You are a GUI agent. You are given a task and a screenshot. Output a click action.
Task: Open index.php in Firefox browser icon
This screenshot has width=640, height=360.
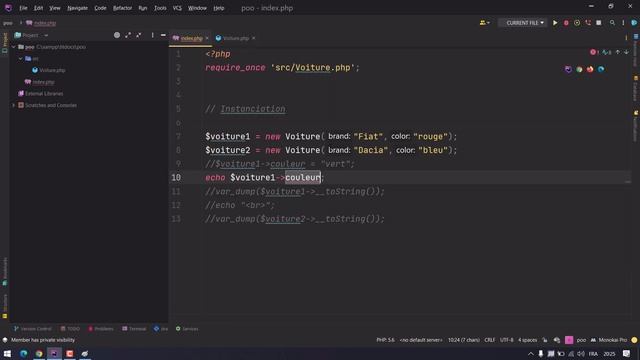coord(590,69)
